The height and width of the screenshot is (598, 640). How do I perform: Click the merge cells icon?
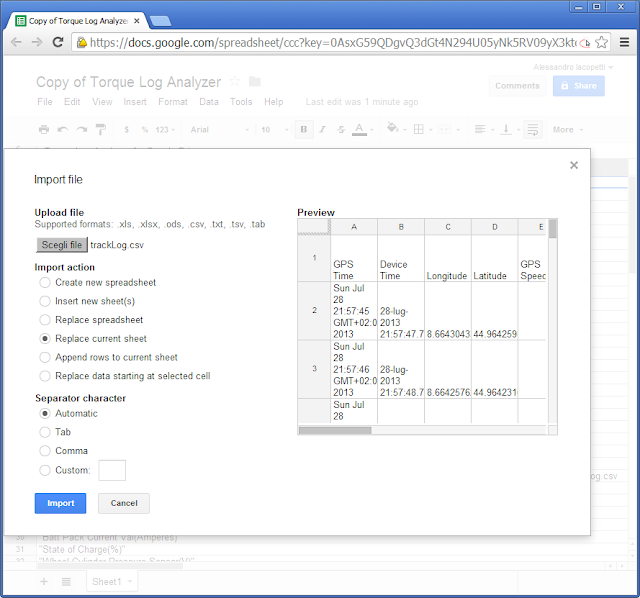coord(444,130)
